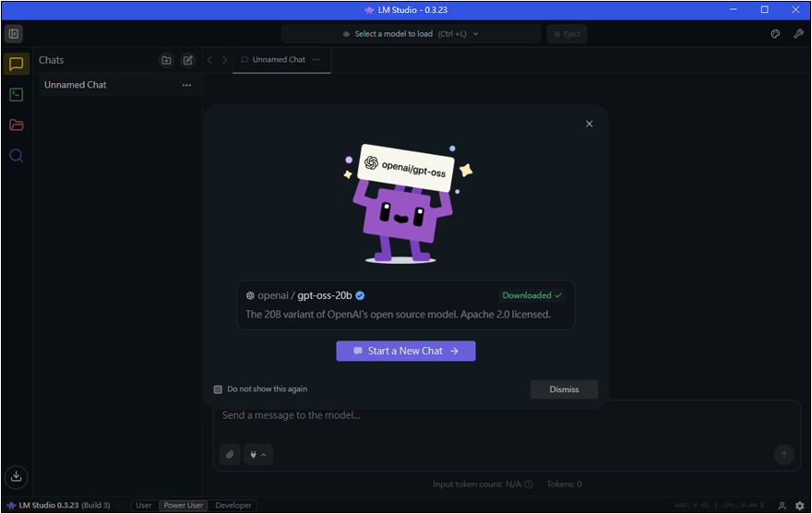The height and width of the screenshot is (514, 812).
Task: Open the wrench settings icon
Action: point(798,33)
